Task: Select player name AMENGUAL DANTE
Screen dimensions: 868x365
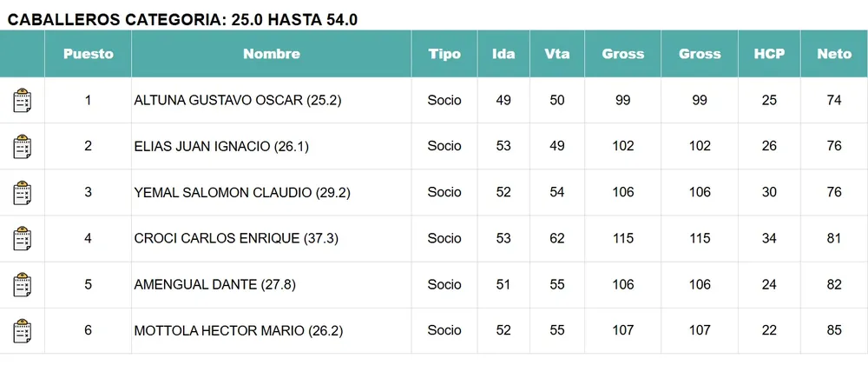Action: coord(207,285)
